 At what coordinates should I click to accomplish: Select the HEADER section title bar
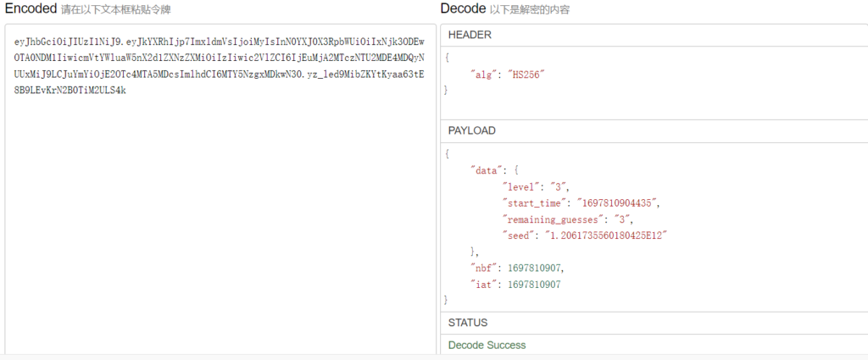point(653,35)
